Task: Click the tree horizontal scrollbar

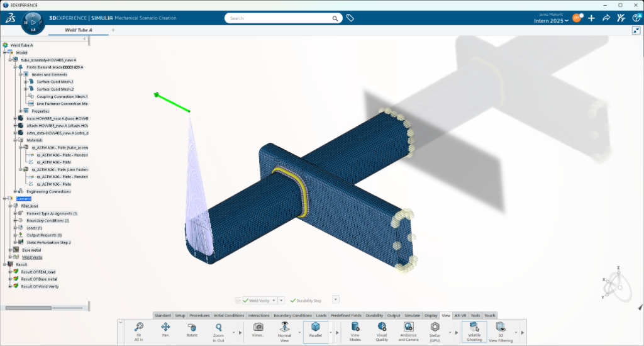Action: coord(28,308)
